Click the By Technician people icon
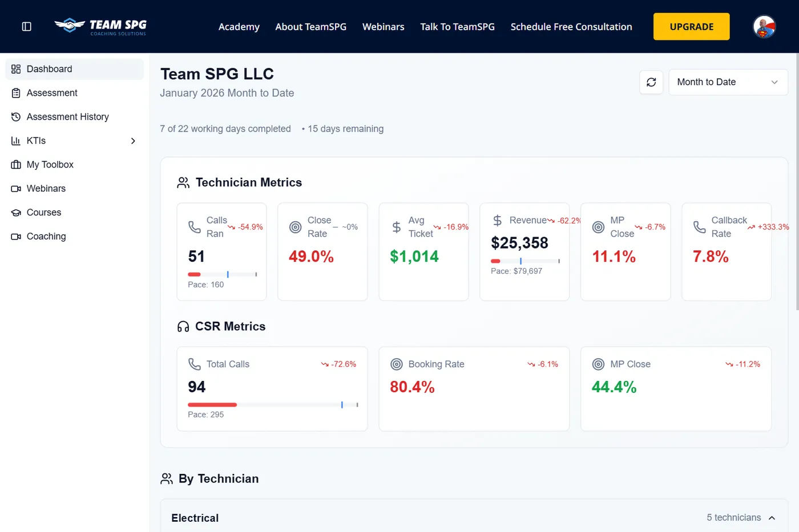 click(x=167, y=479)
